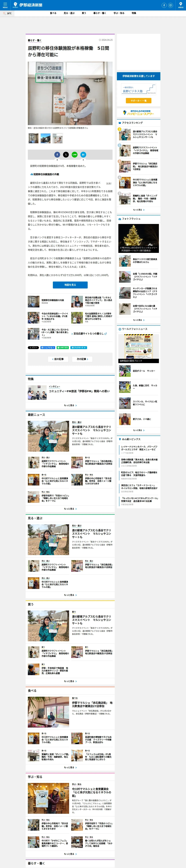Share article via round LINE button
The height and width of the screenshot is (868, 186).
coord(75,155)
